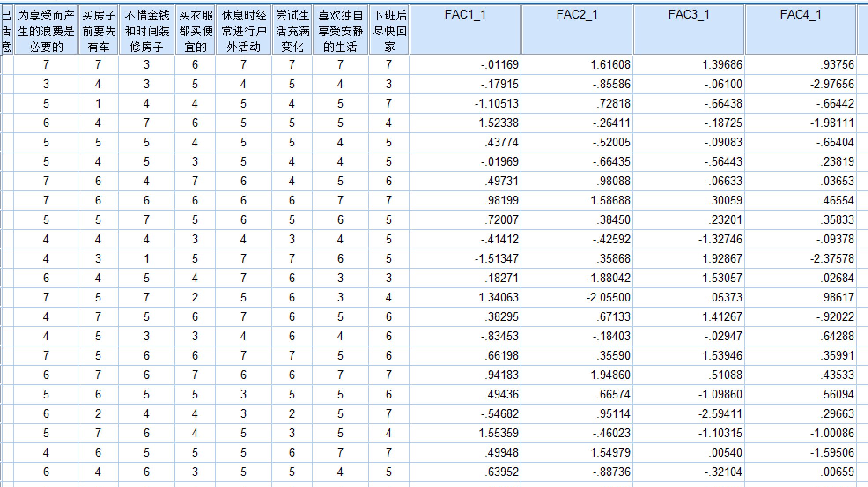
Task: Click the 买房子前要先有车 column header
Action: [x=98, y=30]
